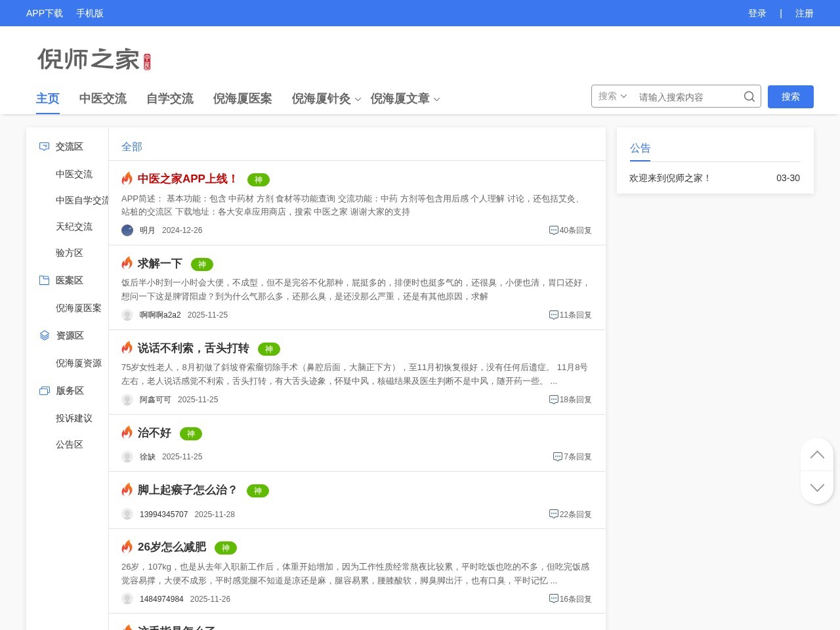
Task: Open the 倪海厦医案 nav tab
Action: pos(243,98)
